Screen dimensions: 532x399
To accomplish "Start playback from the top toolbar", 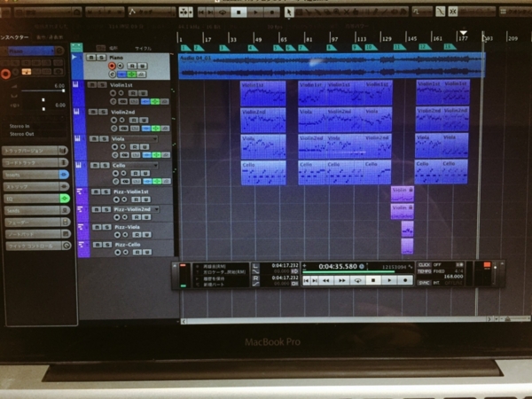I will [255, 12].
